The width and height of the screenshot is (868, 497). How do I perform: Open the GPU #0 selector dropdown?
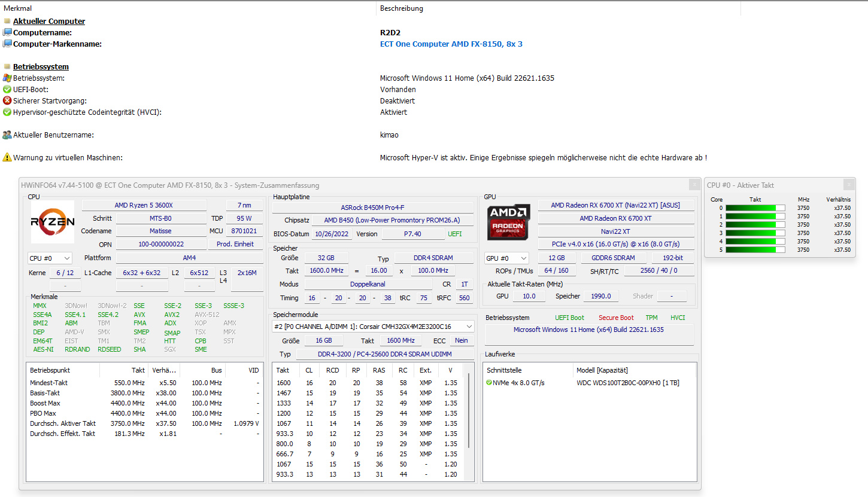coord(507,258)
